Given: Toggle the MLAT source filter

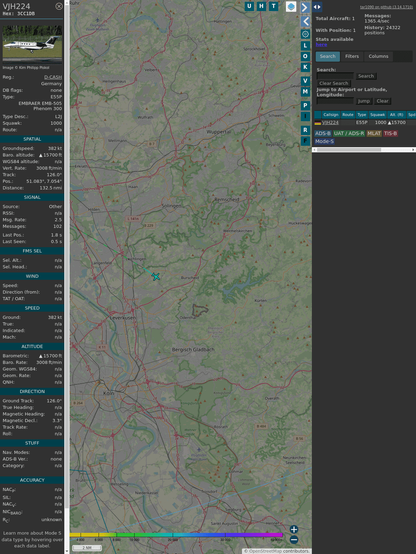Looking at the screenshot, I should tap(374, 133).
